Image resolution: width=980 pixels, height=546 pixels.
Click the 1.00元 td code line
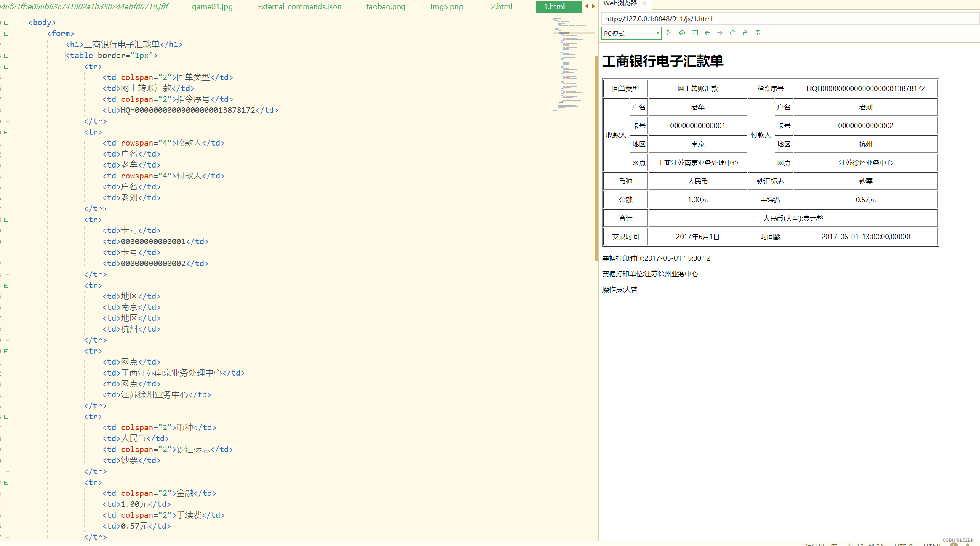[x=136, y=504]
